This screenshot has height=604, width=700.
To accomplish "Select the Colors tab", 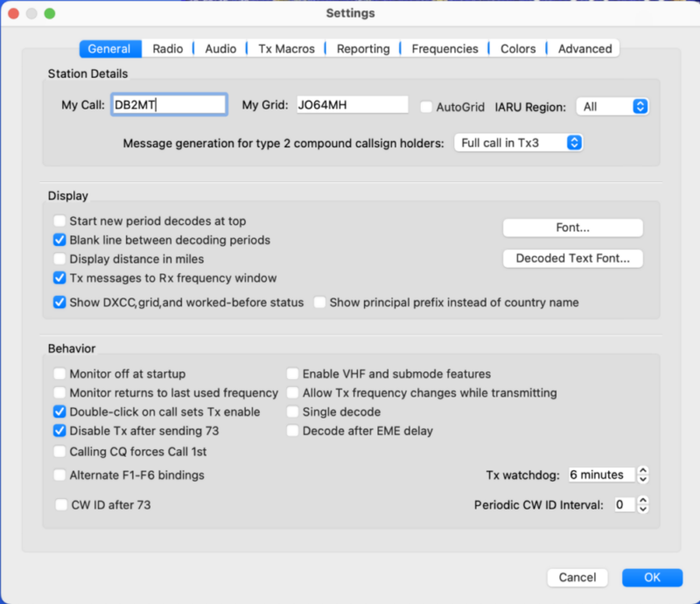I will [518, 49].
